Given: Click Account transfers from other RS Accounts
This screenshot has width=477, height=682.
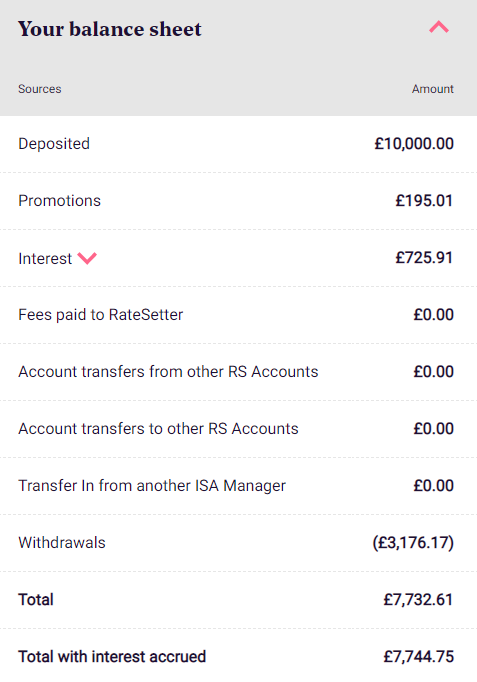Looking at the screenshot, I should 168,372.
